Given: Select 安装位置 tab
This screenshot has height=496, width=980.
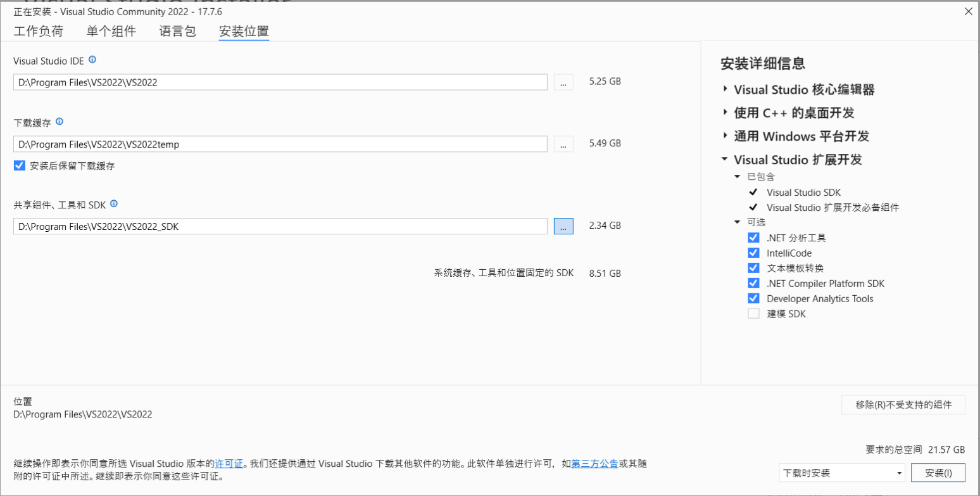Looking at the screenshot, I should [x=244, y=32].
